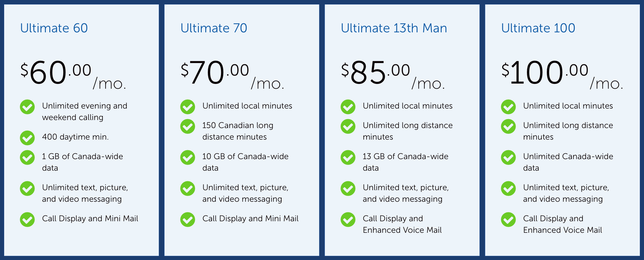Click Ultimate 100 unlimited long distance minutes text
Viewport: 644px width, 260px height.
(568, 131)
